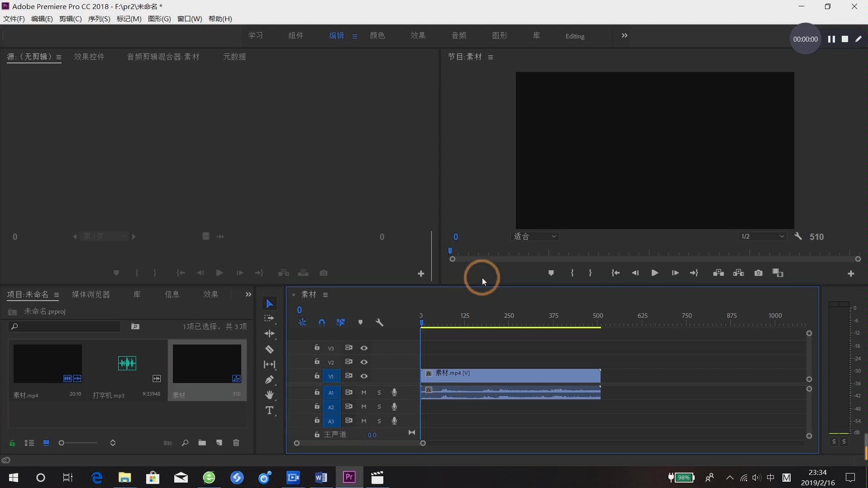
Task: Open zoom level dropdown showing 适合
Action: pos(534,236)
